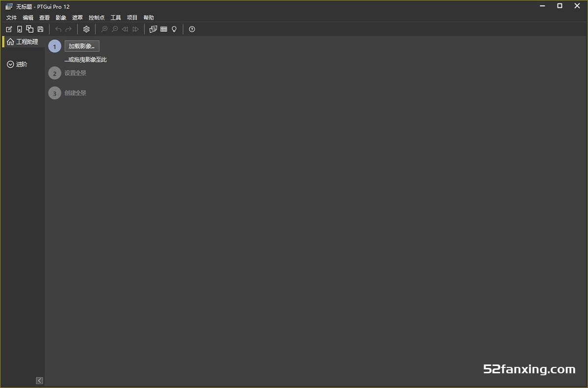Click the Undo arrow icon
The width and height of the screenshot is (588, 388).
tap(58, 29)
